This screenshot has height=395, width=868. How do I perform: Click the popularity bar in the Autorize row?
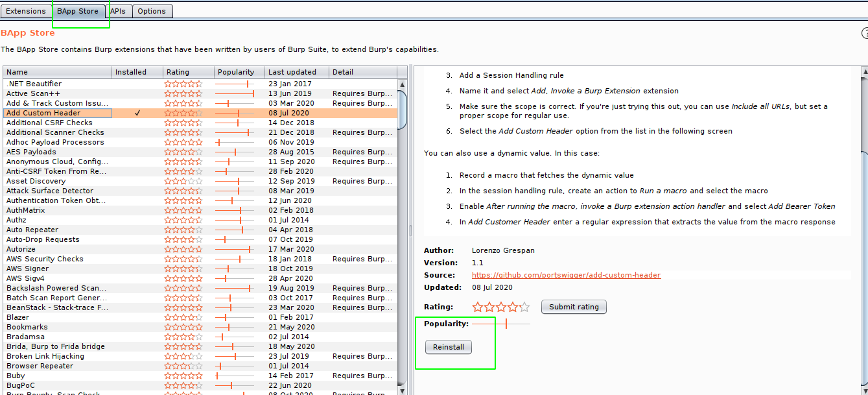(235, 249)
